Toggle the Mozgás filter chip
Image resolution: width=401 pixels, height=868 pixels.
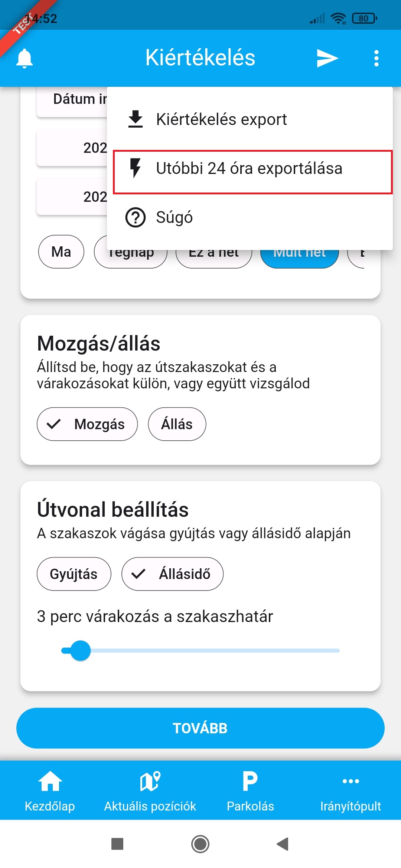[x=87, y=424]
